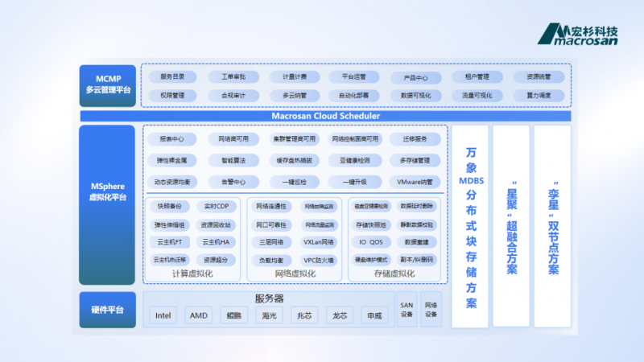Select the 资源超分 pill
This screenshot has height=362, width=644.
point(216,260)
